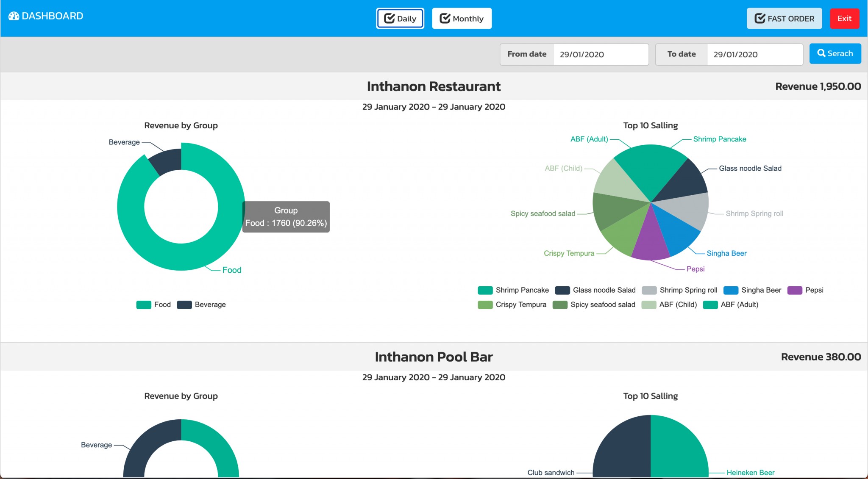
Task: Click the FAST ORDER check icon
Action: (x=760, y=18)
